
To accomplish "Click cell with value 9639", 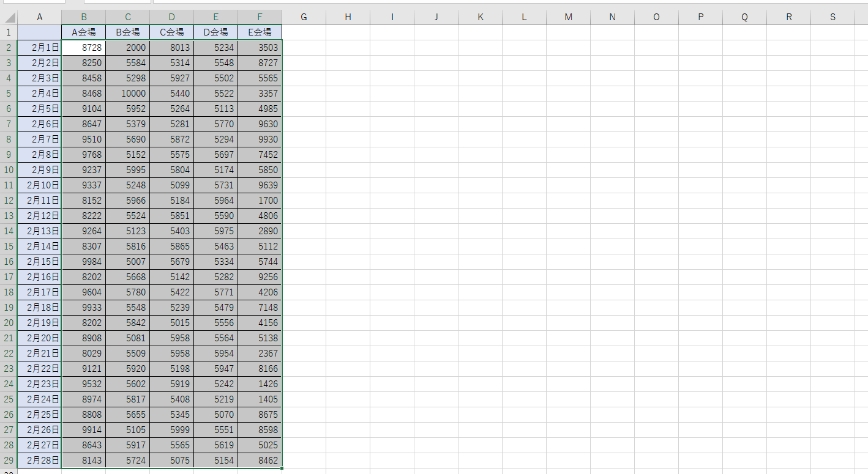I will point(260,185).
